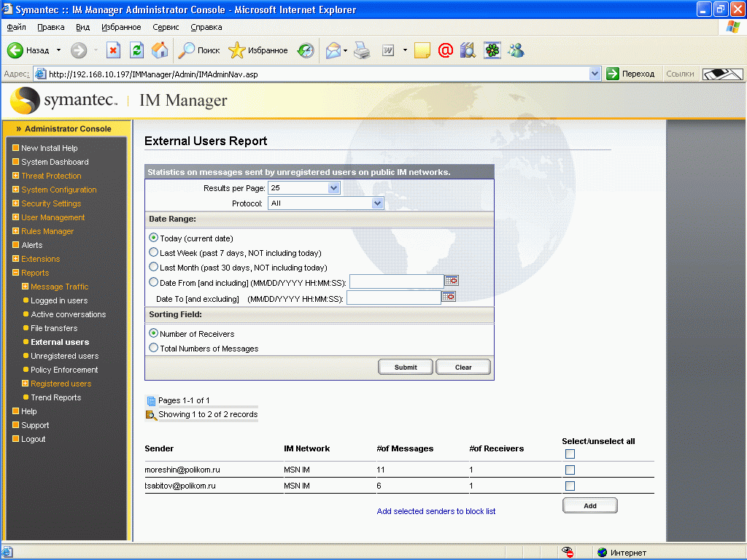Click the yellow note toolbar icon
This screenshot has width=747, height=560.
tap(422, 50)
